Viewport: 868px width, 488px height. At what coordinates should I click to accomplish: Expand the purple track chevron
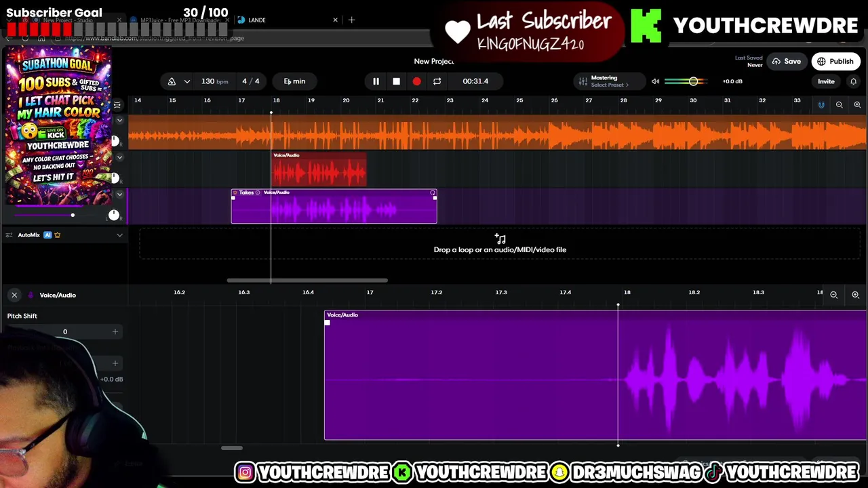pos(119,195)
